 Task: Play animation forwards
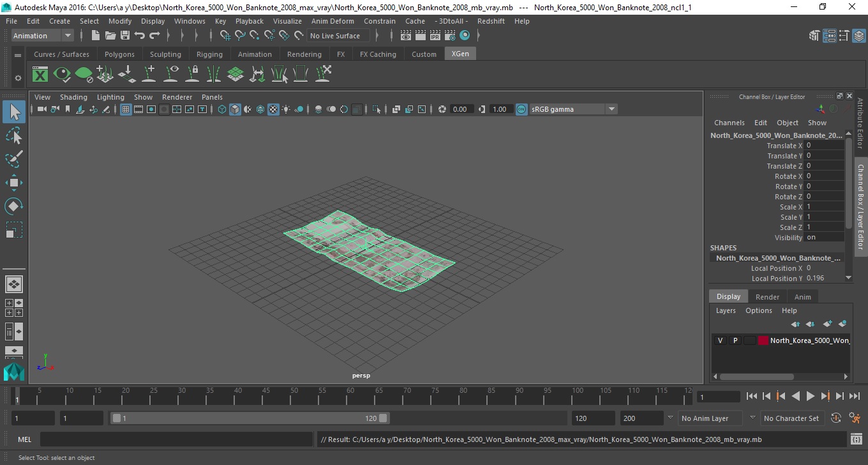click(x=810, y=397)
